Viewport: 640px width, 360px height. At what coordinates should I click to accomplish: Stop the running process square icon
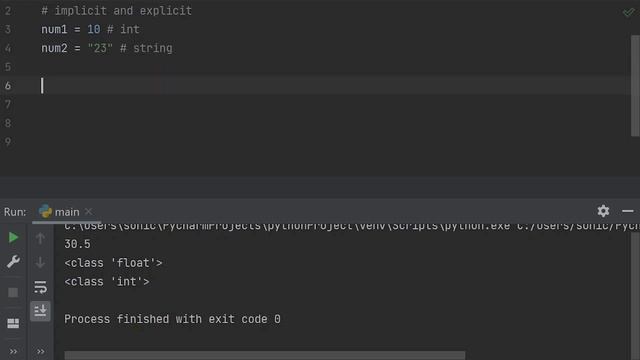[13, 292]
